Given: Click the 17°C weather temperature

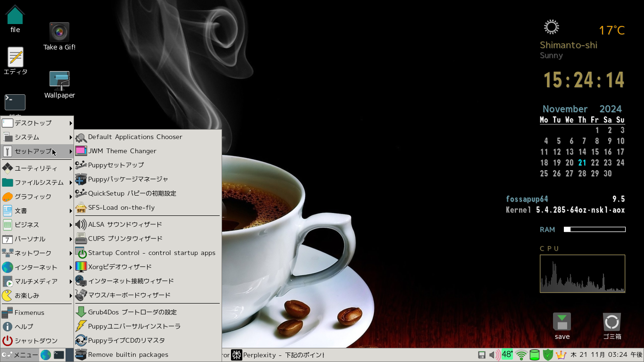Looking at the screenshot, I should pyautogui.click(x=611, y=31).
